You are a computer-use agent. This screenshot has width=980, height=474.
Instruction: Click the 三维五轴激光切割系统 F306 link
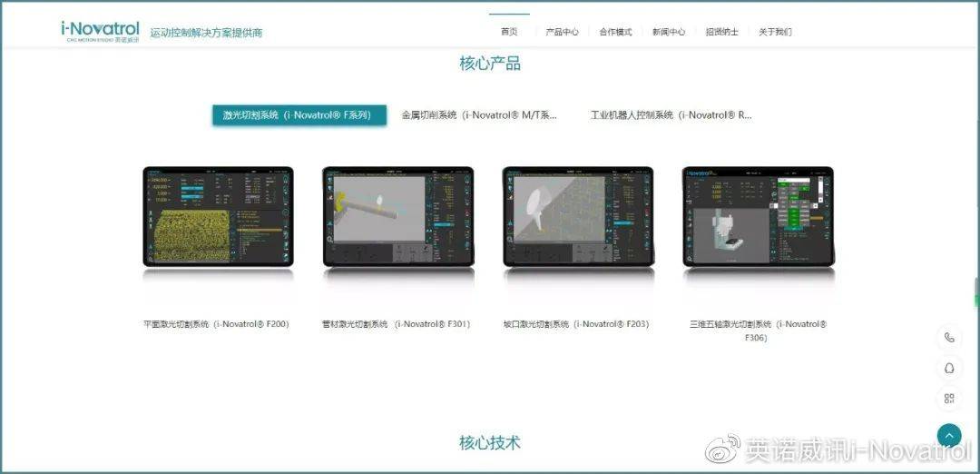coord(758,331)
